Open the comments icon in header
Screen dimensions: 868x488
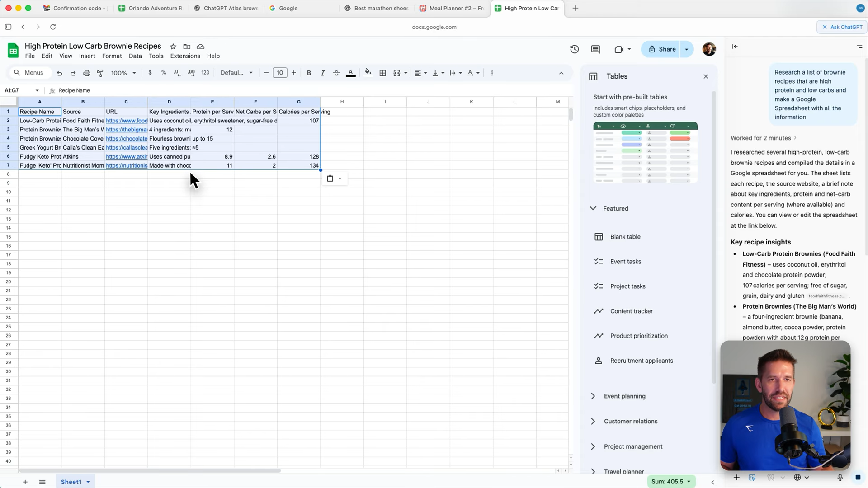click(x=595, y=49)
